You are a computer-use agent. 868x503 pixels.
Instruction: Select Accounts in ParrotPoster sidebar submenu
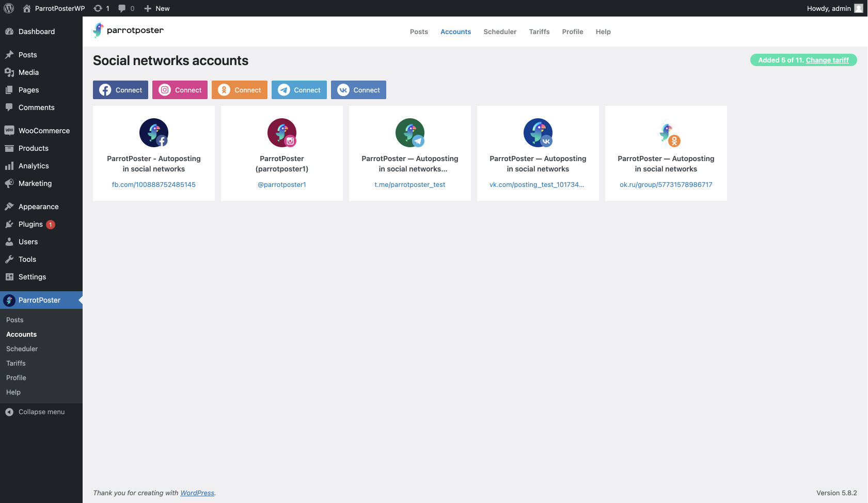22,335
